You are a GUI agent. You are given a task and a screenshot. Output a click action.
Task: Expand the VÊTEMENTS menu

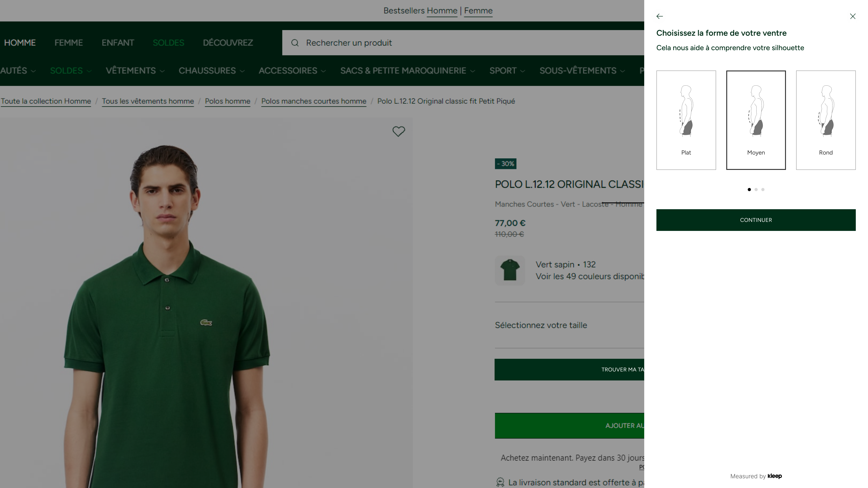[x=135, y=71]
